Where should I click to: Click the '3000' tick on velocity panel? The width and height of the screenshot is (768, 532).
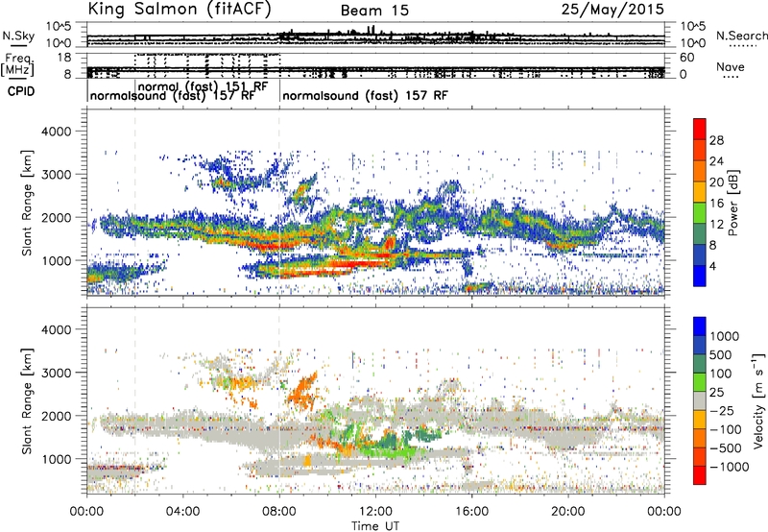point(56,373)
